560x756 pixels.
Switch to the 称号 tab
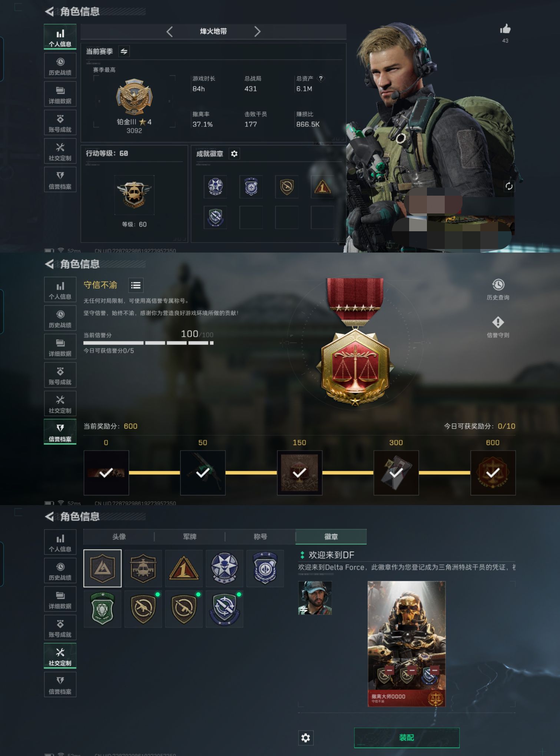(x=260, y=537)
